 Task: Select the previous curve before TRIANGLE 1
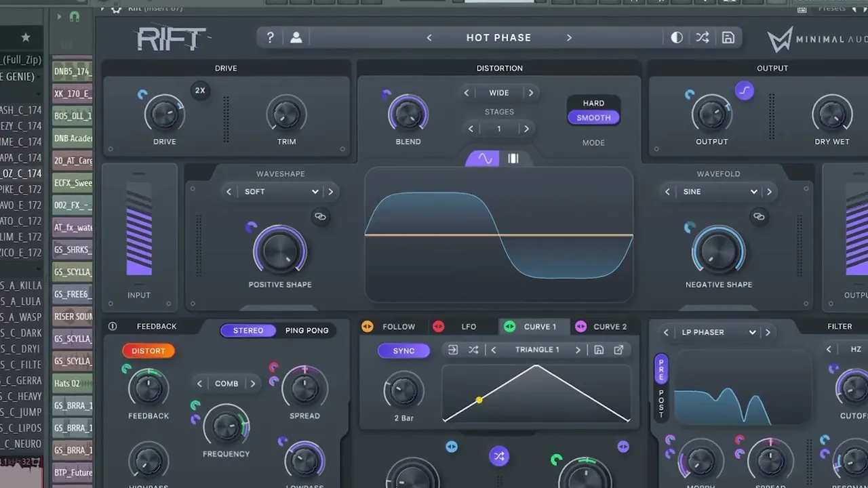tap(494, 350)
